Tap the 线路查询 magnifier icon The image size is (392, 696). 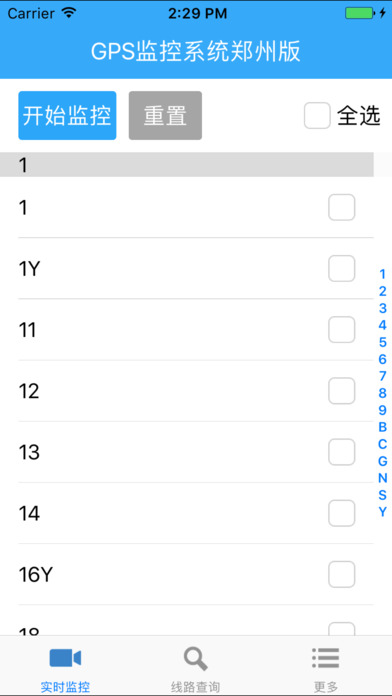[x=195, y=659]
